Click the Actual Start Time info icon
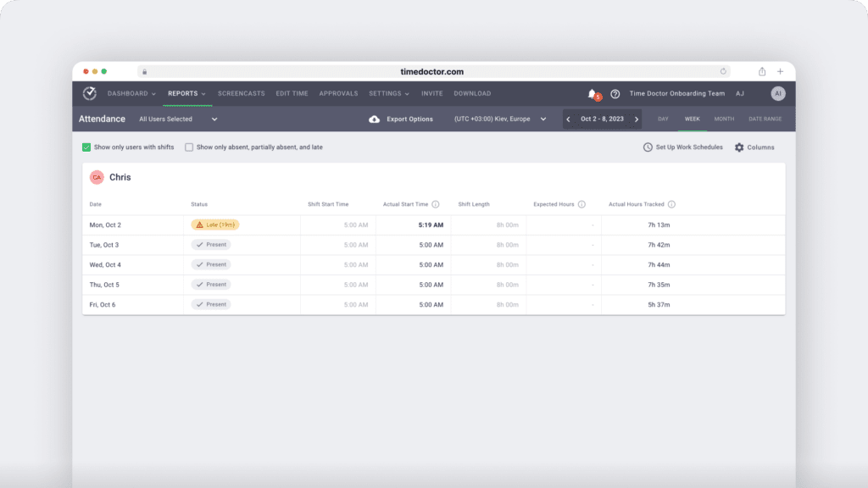Viewport: 868px width, 488px height. pos(436,204)
